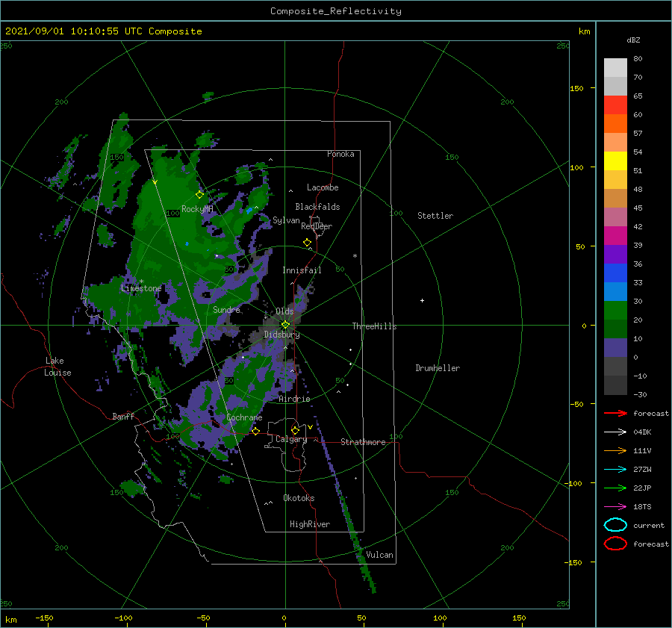The height and width of the screenshot is (628, 672).
Task: Click the Lake Louise label
Action: (x=57, y=367)
